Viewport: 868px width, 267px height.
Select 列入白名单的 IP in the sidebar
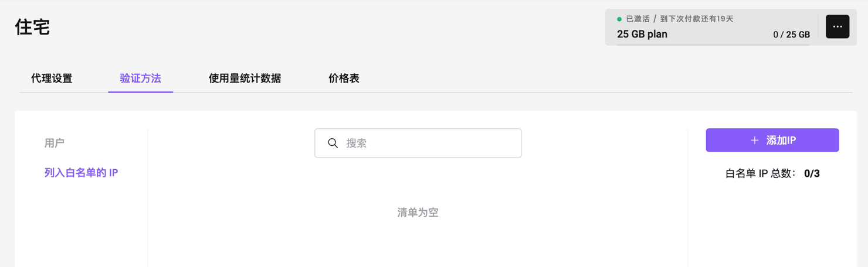pos(82,173)
